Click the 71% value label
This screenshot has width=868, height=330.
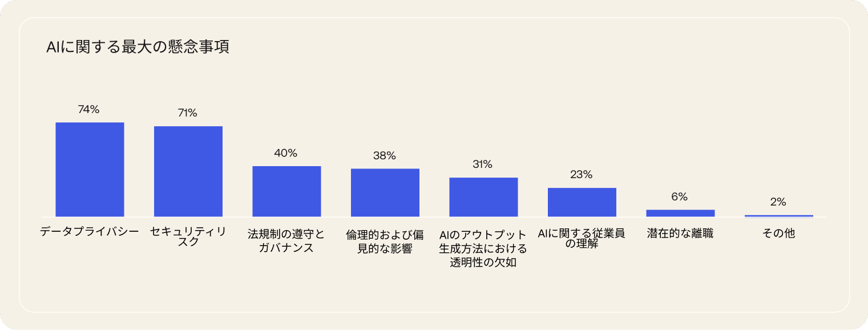click(187, 113)
